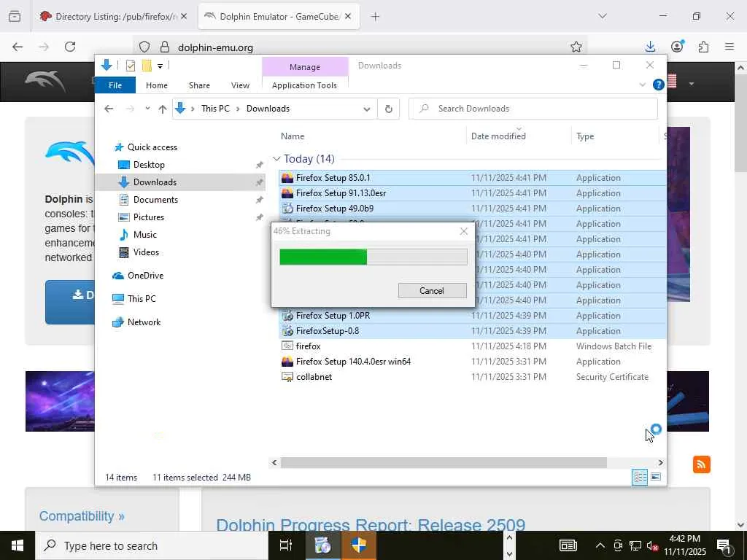Select Network in navigation pane
Image resolution: width=747 pixels, height=560 pixels.
click(144, 322)
